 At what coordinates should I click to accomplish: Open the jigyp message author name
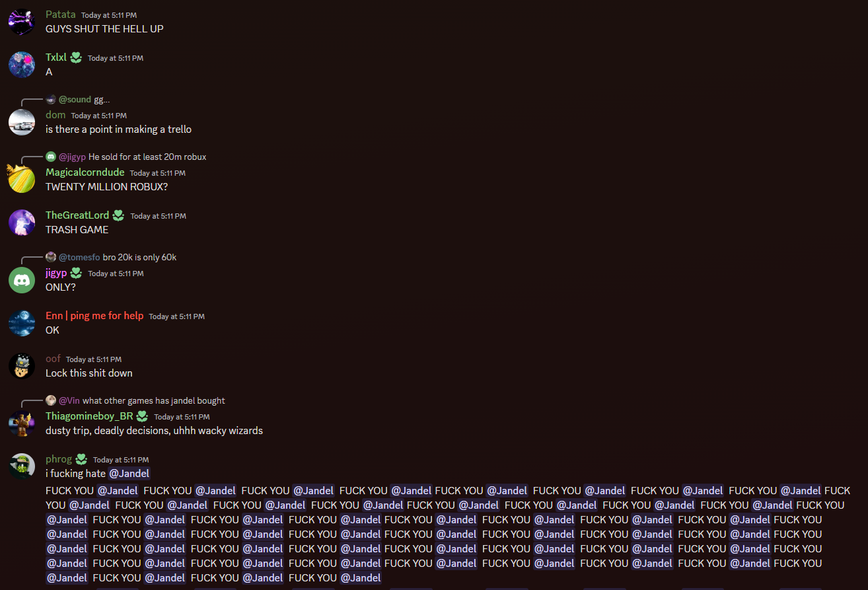point(56,273)
